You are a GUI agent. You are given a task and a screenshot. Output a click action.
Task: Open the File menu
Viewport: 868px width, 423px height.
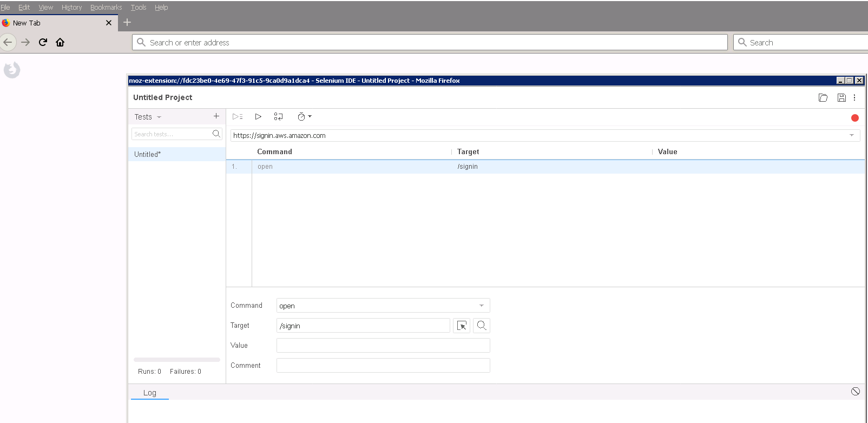(x=5, y=8)
